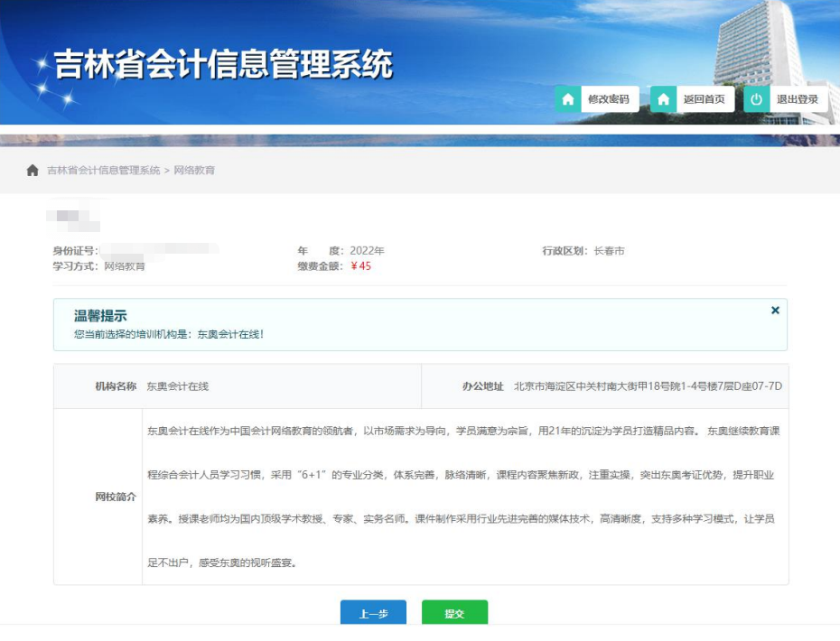The image size is (840, 641).
Task: Click the home icon beside 返回首页
Action: click(x=662, y=99)
